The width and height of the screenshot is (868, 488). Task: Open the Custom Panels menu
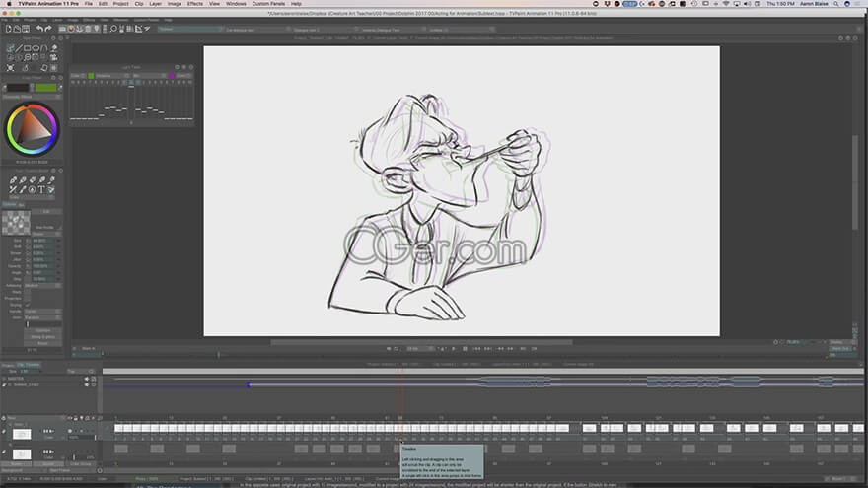click(x=268, y=3)
